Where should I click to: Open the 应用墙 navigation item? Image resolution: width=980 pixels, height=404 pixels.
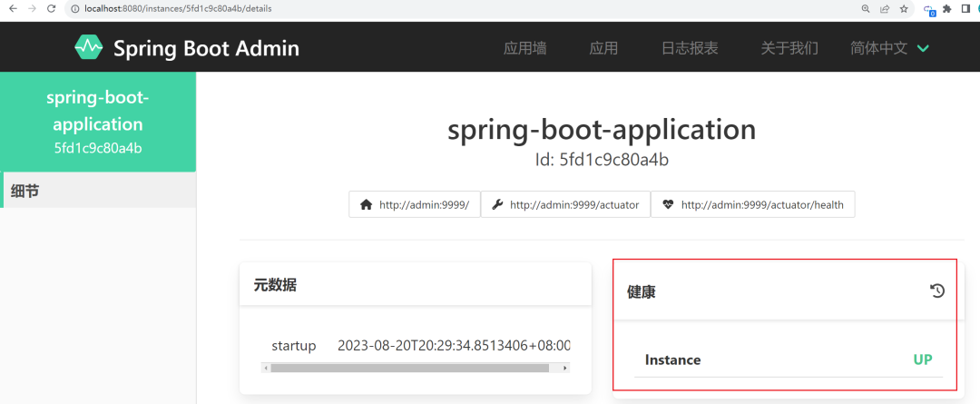click(x=525, y=48)
